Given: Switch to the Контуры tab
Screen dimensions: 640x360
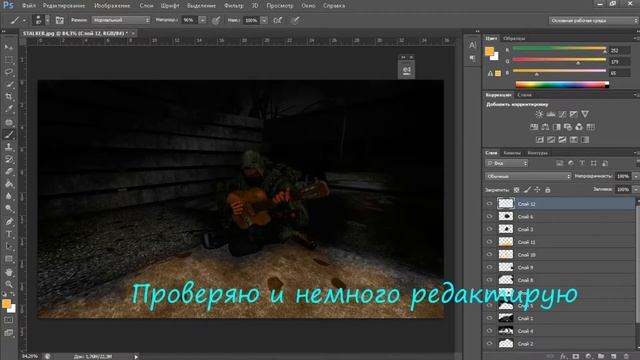Looking at the screenshot, I should [x=537, y=153].
